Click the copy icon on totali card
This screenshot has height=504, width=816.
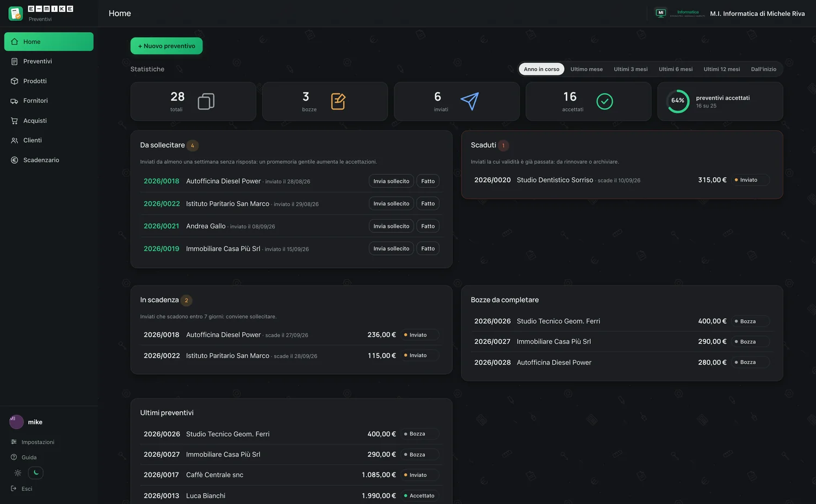click(206, 101)
